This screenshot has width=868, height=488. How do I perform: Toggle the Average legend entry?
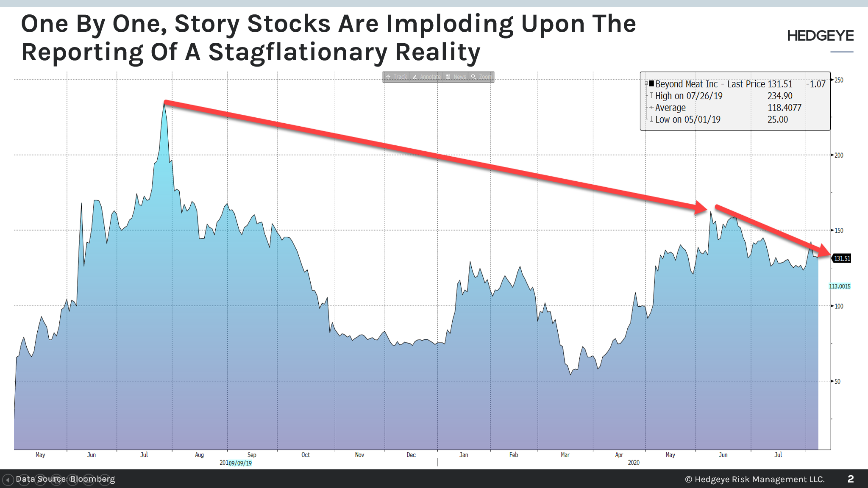coord(651,107)
